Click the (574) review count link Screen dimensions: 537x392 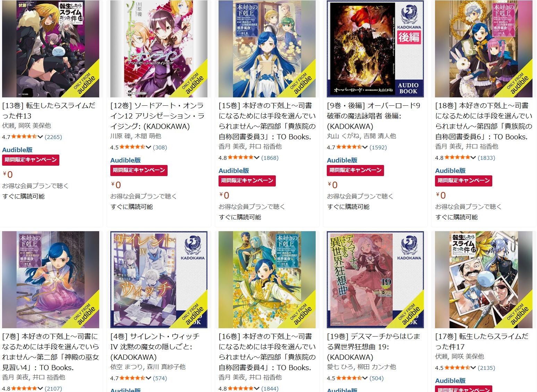160,378
